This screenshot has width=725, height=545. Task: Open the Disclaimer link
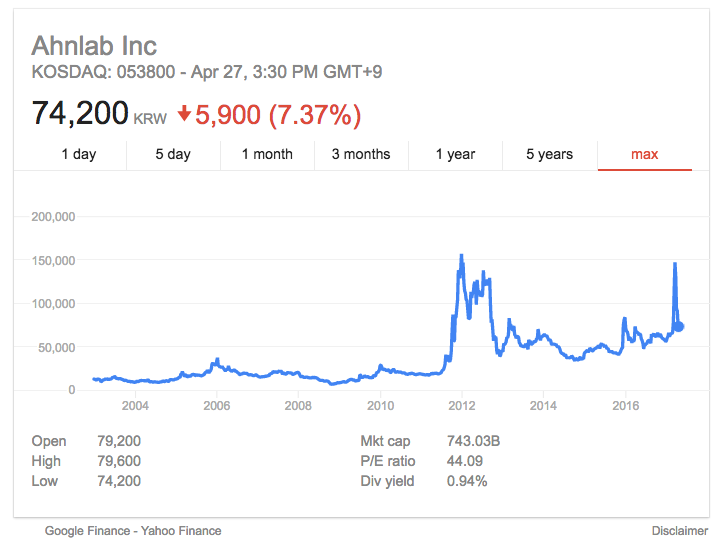pyautogui.click(x=679, y=531)
